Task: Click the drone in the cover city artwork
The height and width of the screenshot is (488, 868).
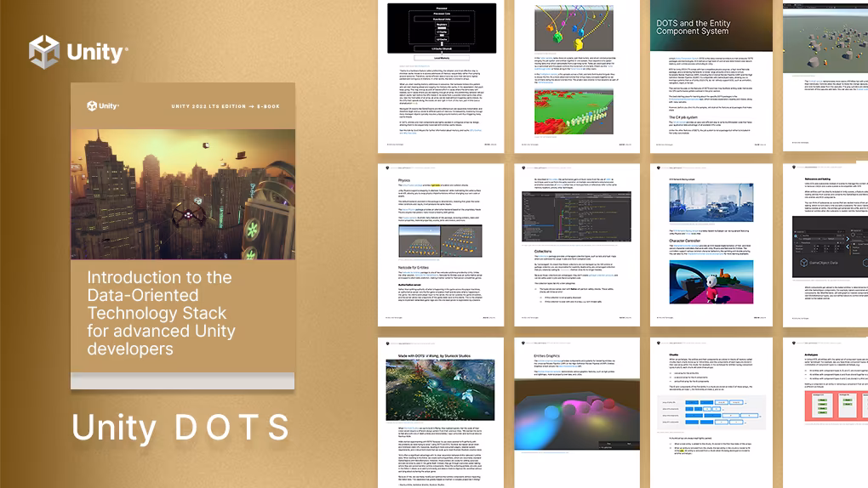Action: tap(186, 215)
